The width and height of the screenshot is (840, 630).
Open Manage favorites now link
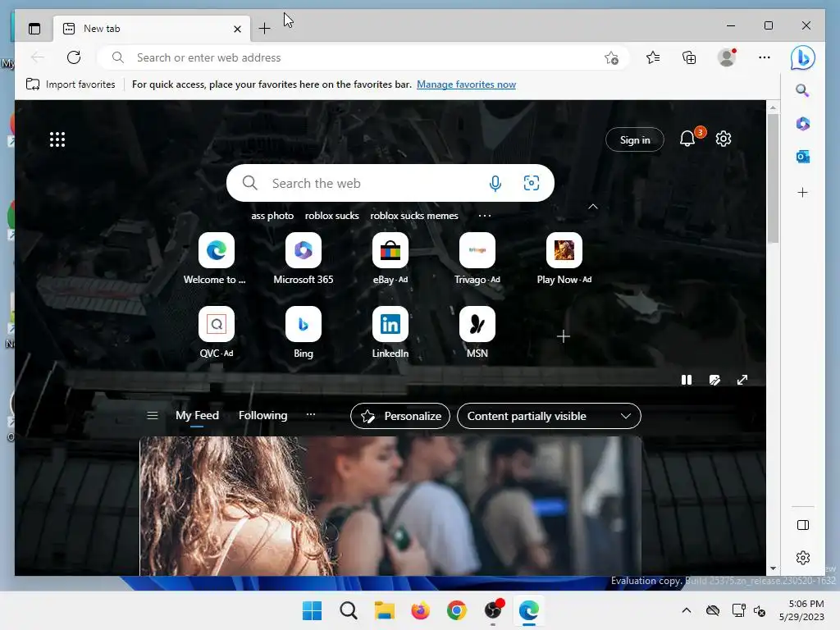(x=466, y=84)
